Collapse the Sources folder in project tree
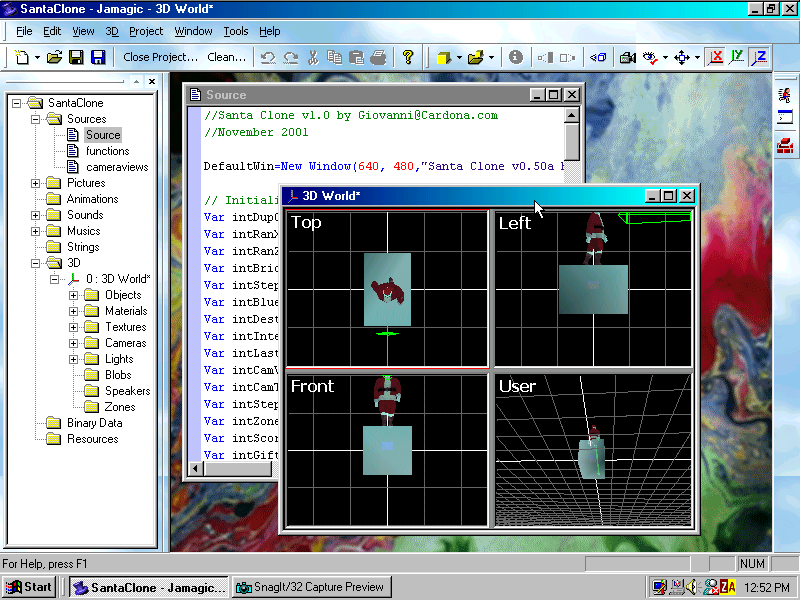Image resolution: width=800 pixels, height=600 pixels. 35,119
